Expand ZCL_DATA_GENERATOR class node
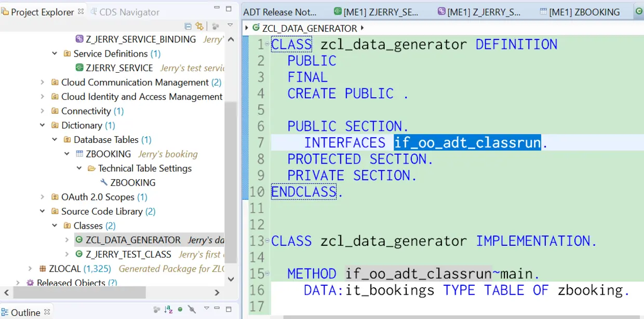This screenshot has width=644, height=319. point(67,240)
